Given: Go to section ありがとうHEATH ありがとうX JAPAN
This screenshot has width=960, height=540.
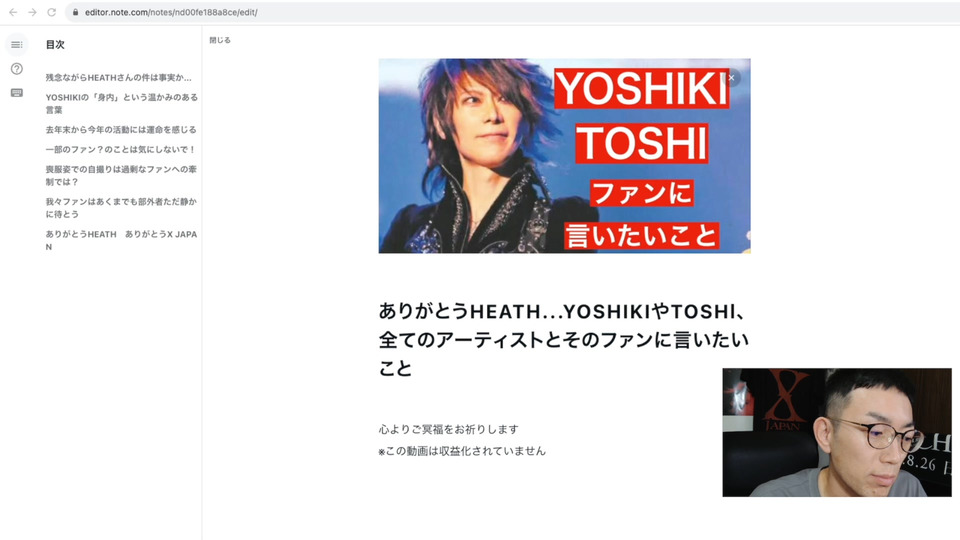Looking at the screenshot, I should pyautogui.click(x=121, y=240).
